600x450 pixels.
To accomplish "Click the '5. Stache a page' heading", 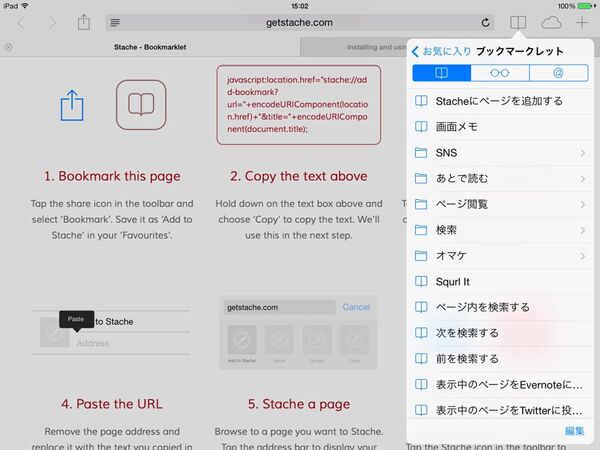I will 298,404.
